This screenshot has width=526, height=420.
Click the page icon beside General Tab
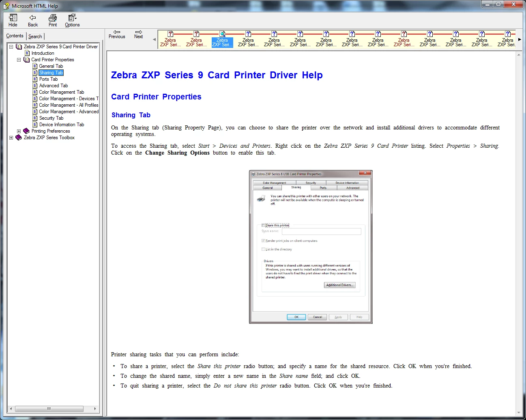(x=35, y=66)
